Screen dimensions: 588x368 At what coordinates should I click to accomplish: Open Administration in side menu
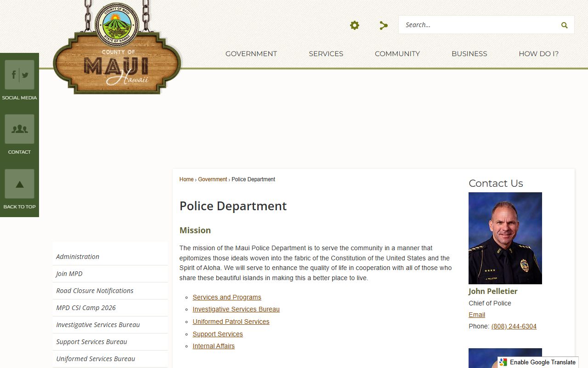click(110, 257)
